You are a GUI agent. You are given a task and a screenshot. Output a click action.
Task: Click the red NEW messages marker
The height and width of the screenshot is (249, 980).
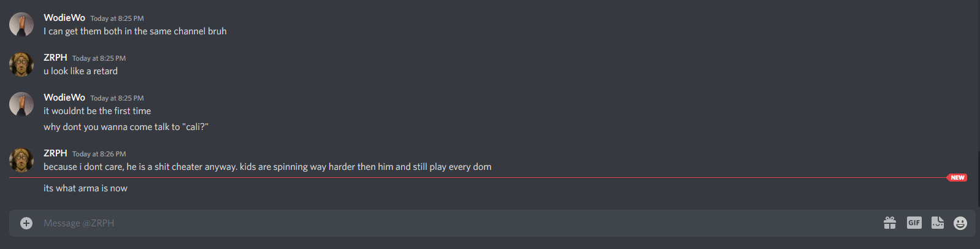point(957,178)
